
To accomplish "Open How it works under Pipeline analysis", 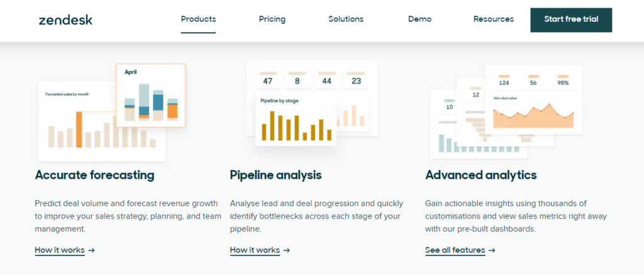I will coord(255,250).
